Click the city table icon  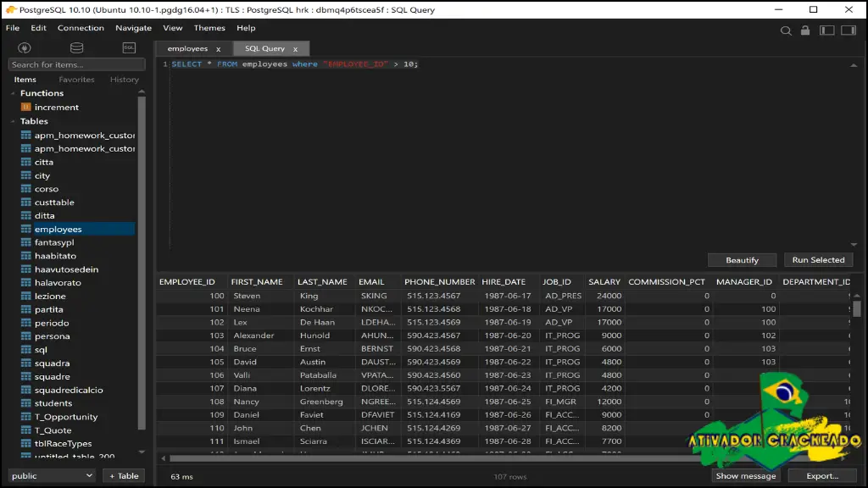pyautogui.click(x=26, y=175)
